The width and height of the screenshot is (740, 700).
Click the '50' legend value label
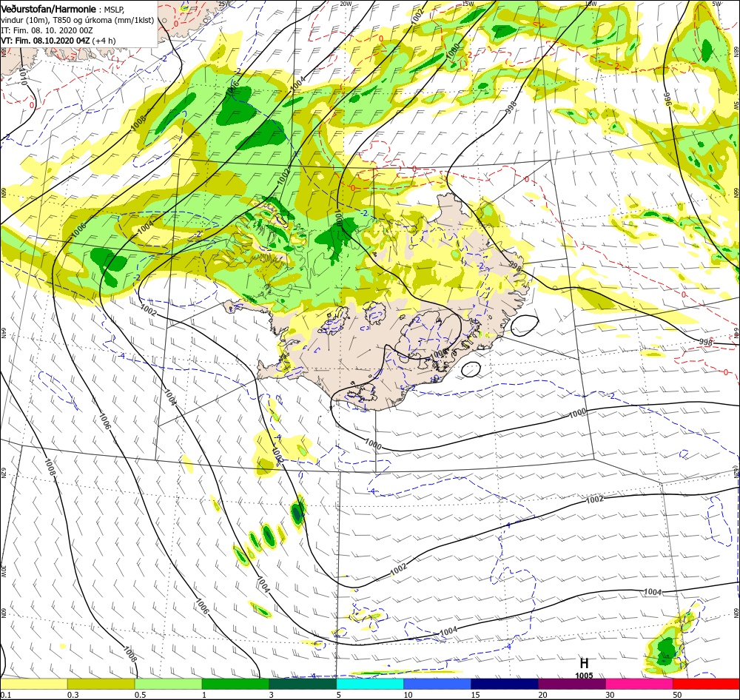[x=677, y=694]
